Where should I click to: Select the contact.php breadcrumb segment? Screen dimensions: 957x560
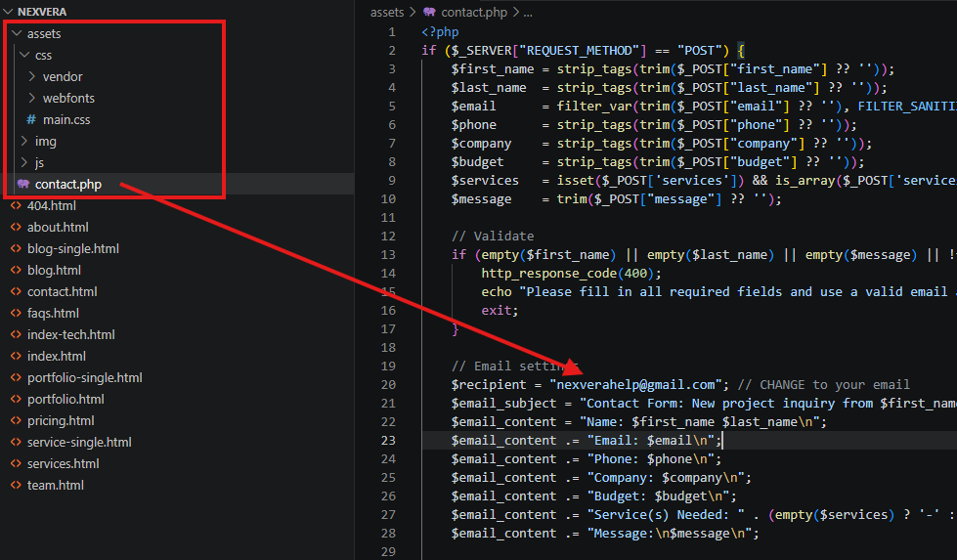[x=474, y=12]
